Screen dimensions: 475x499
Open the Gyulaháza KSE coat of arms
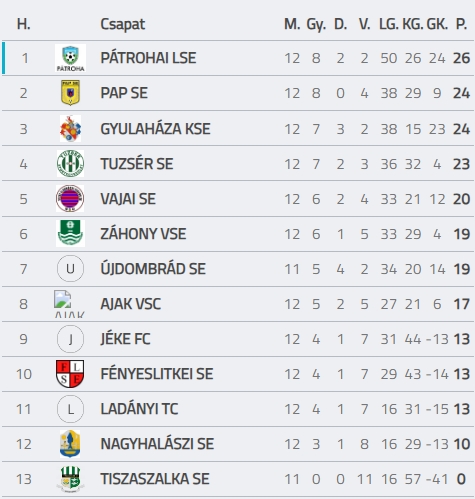(70, 129)
